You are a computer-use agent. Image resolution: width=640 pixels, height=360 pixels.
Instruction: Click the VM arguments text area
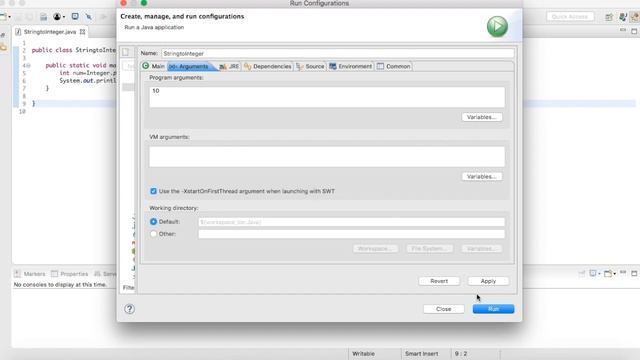click(x=327, y=157)
